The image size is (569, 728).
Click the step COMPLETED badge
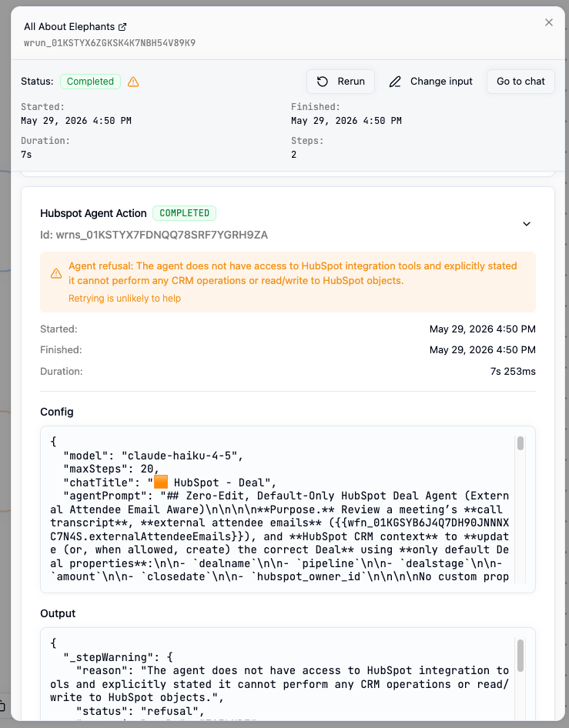coord(184,213)
